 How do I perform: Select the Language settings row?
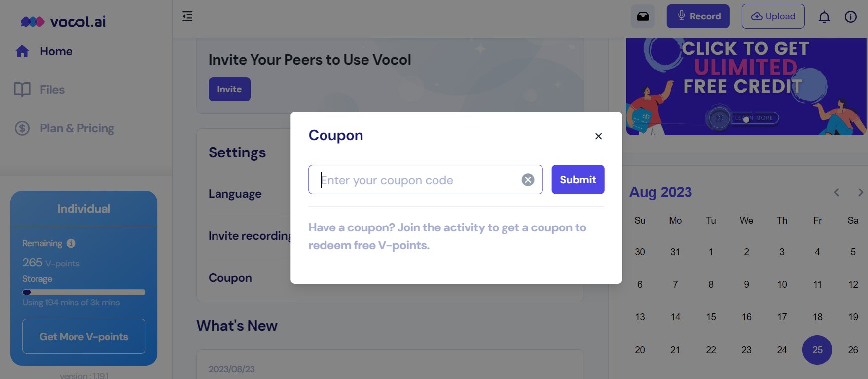(x=235, y=193)
